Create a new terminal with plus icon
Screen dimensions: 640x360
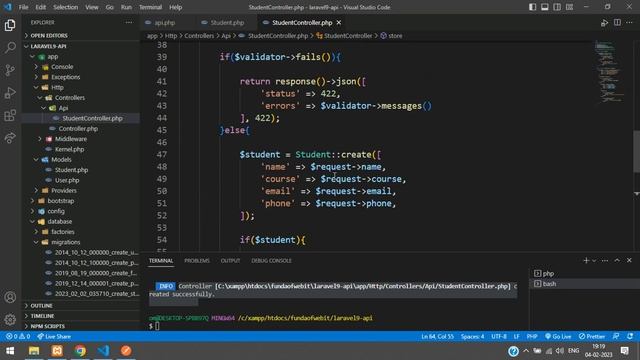point(586,260)
